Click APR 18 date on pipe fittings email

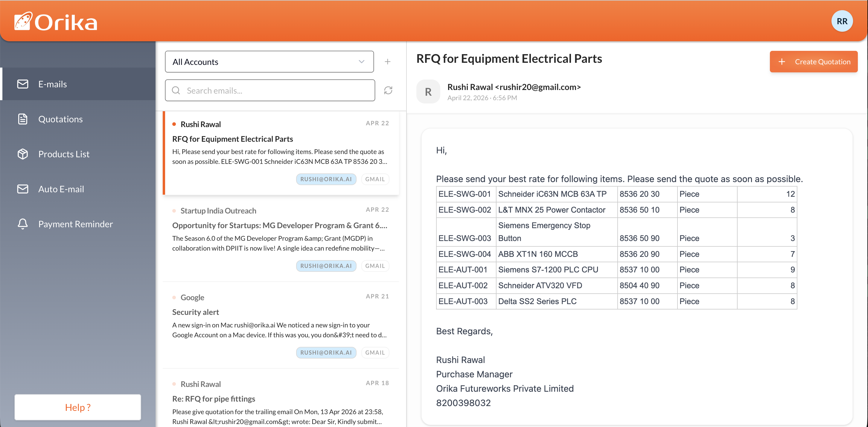tap(377, 383)
